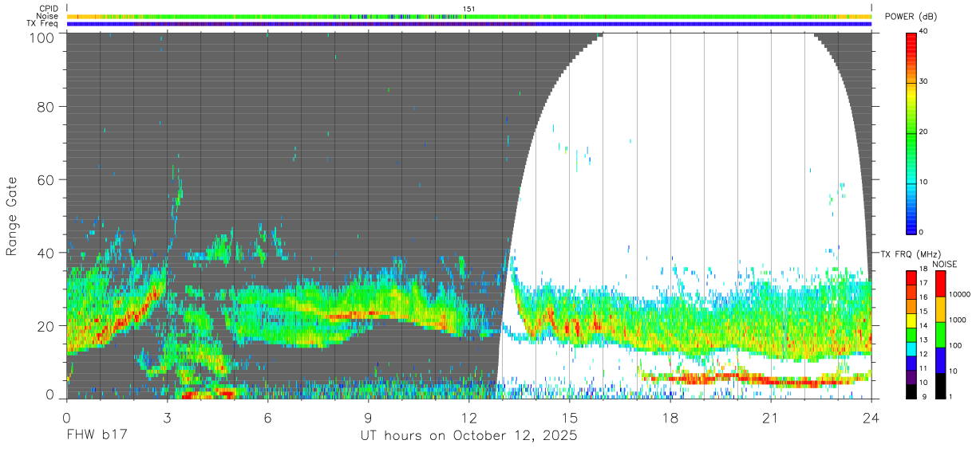The width and height of the screenshot is (980, 452).
Task: Click UT hours axis tick '12'
Action: click(x=469, y=418)
